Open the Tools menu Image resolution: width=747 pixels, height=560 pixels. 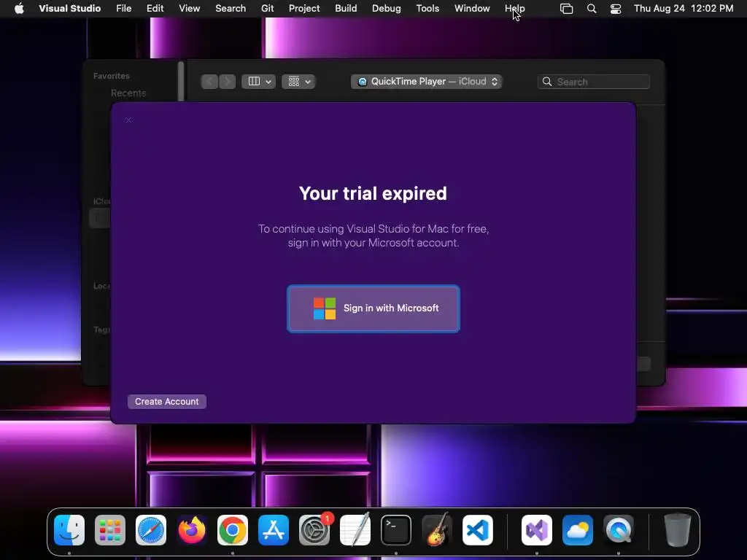[x=427, y=9]
